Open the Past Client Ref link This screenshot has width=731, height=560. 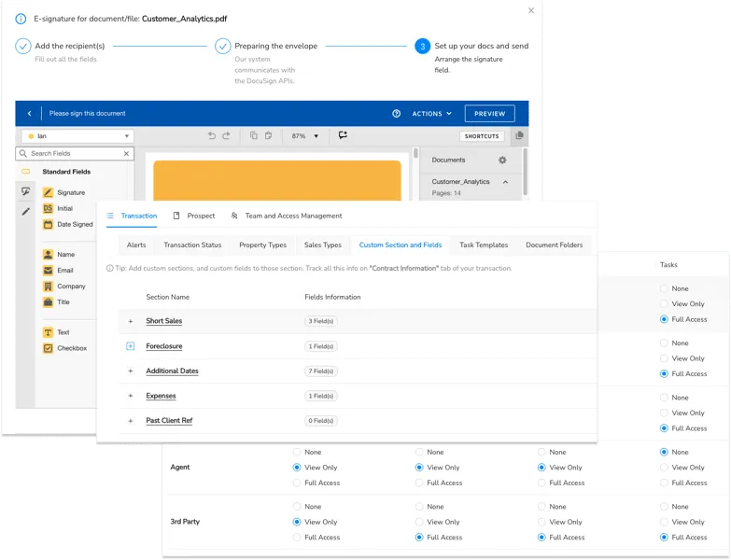click(x=169, y=420)
